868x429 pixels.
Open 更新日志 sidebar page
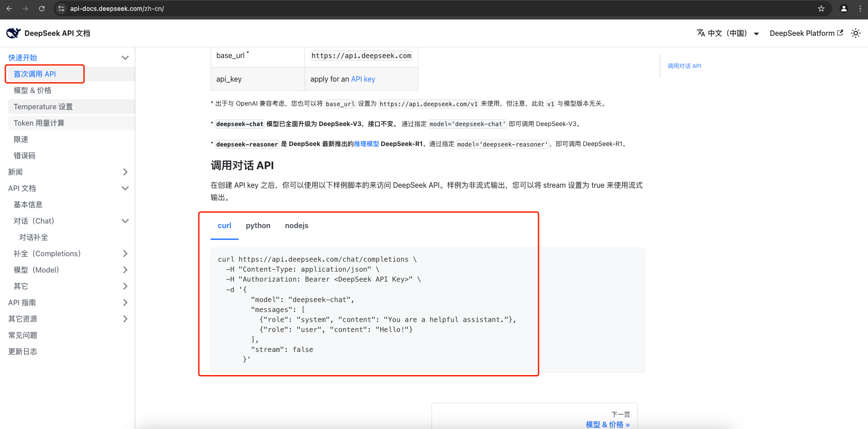[23, 351]
